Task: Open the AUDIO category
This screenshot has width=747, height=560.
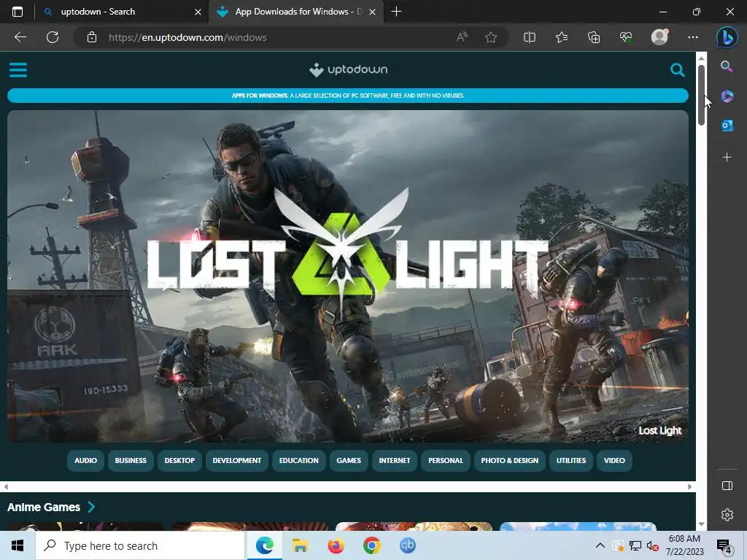Action: point(86,461)
